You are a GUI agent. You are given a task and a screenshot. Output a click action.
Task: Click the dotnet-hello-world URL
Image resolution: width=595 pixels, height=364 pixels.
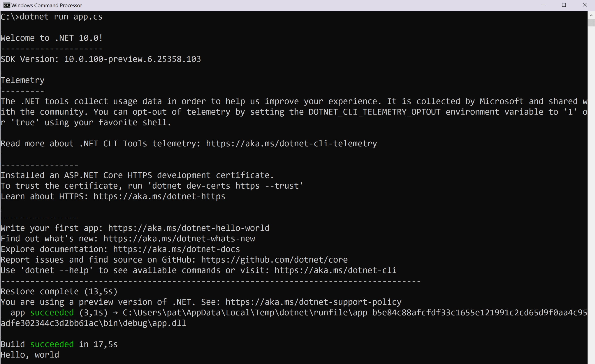click(x=189, y=228)
